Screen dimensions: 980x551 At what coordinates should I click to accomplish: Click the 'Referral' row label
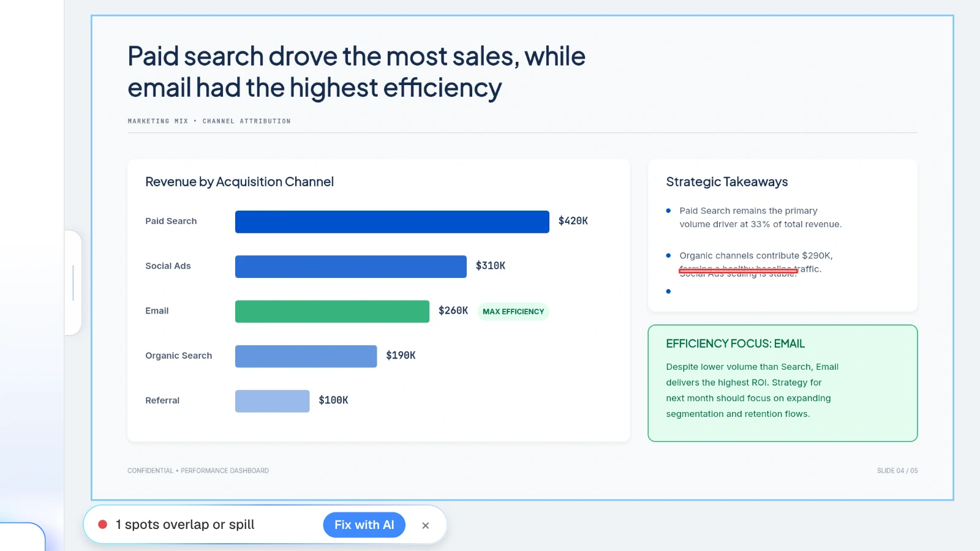[162, 400]
